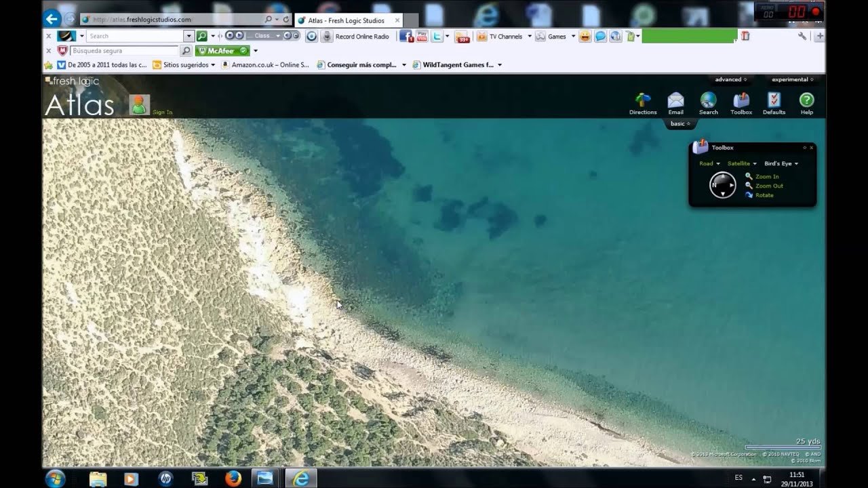Collapse the basic toolbar panel
Viewport: 868px width, 488px height.
(680, 124)
